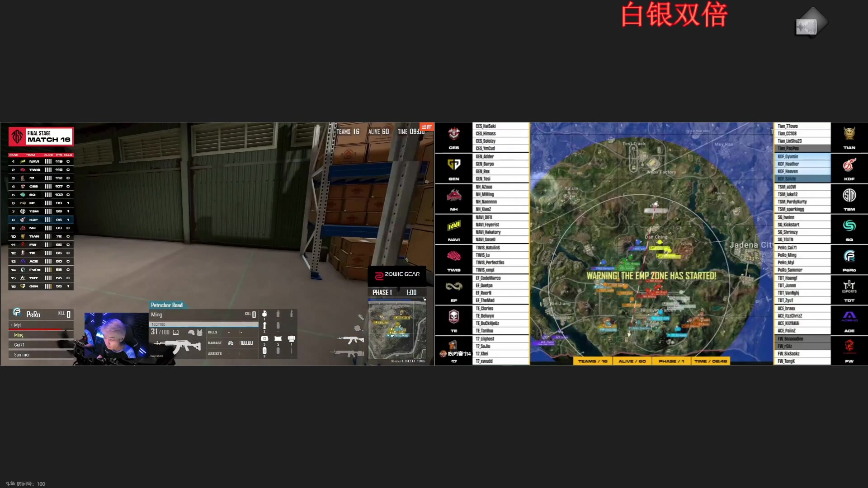Click the red 白银双倍 banner text
Screen dimensions: 868x488
pos(674,15)
